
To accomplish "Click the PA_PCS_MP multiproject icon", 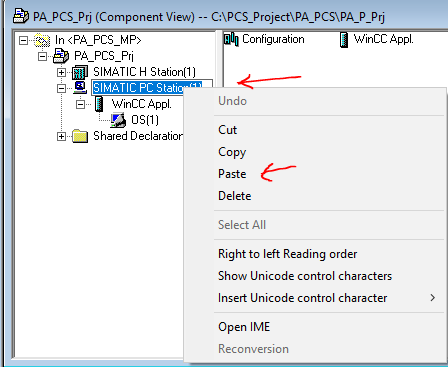I will click(x=42, y=40).
